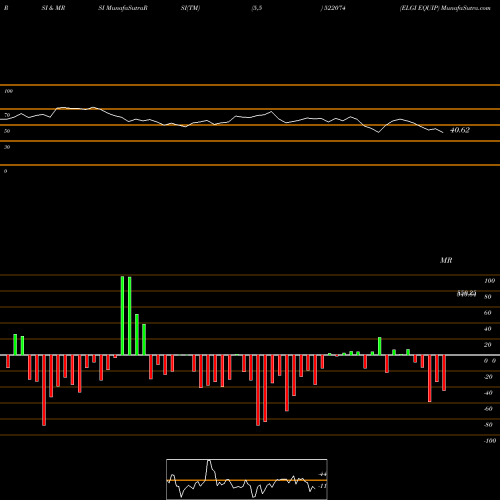This screenshot has height=500, width=500.
Task: Click the MR axis label -60
Action: coord(488,409)
